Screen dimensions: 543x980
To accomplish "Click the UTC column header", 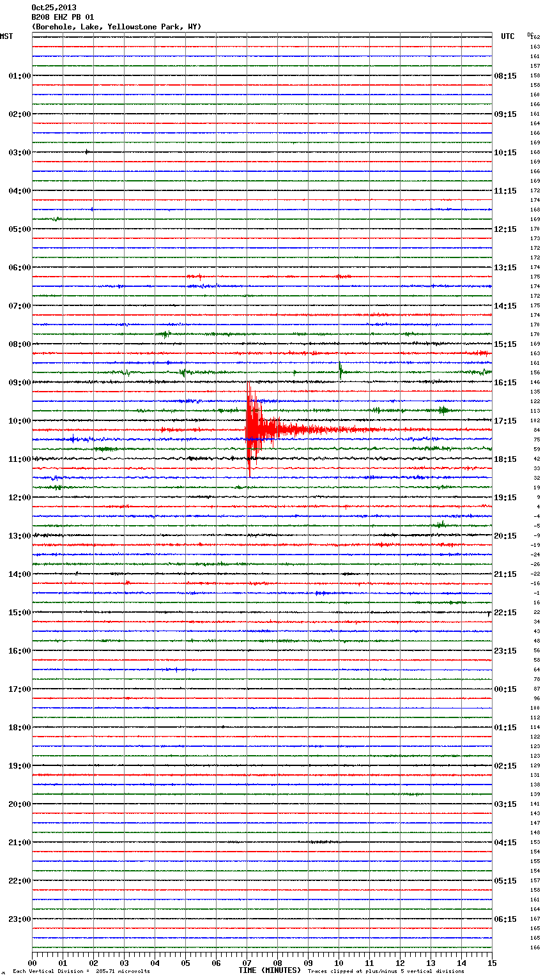I will pyautogui.click(x=508, y=36).
